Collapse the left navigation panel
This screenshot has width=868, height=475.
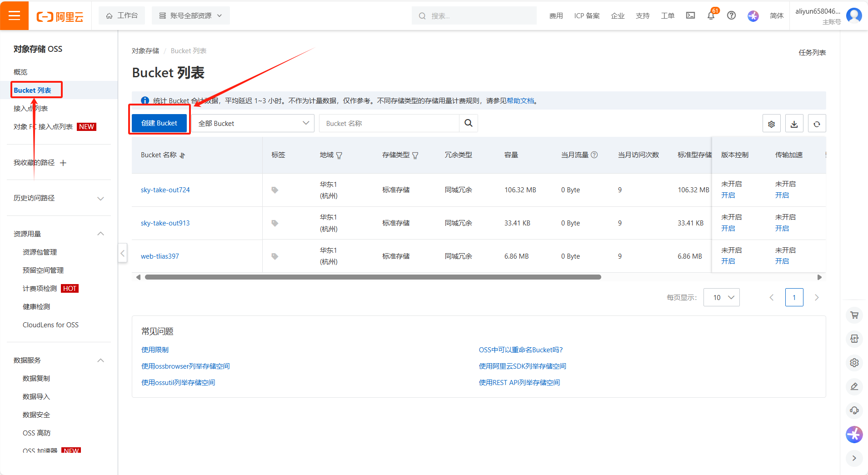[122, 253]
